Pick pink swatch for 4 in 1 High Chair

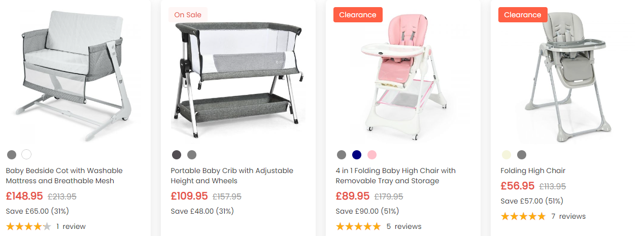(x=372, y=155)
